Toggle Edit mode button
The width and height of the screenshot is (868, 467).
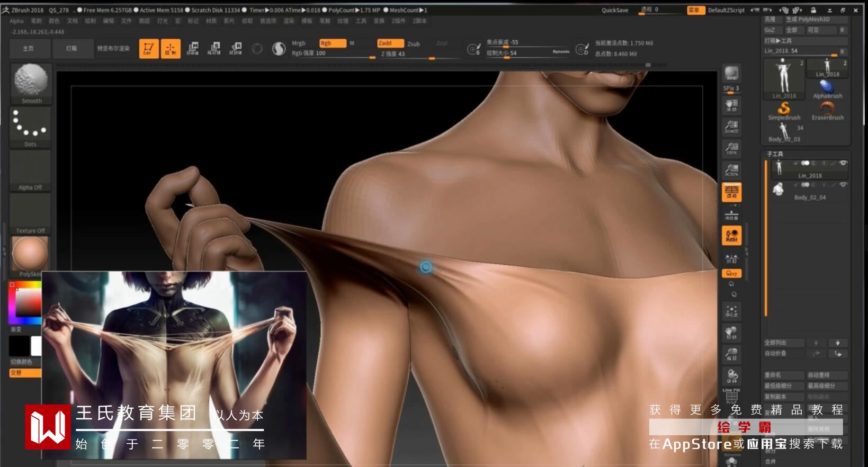[149, 49]
